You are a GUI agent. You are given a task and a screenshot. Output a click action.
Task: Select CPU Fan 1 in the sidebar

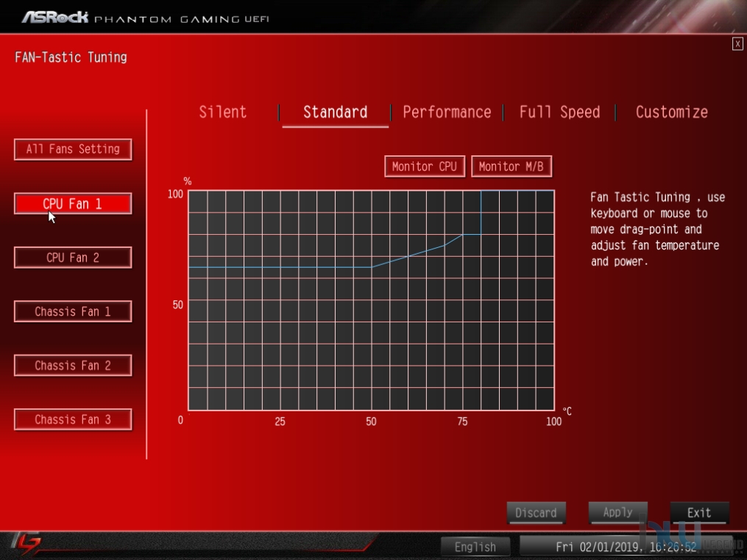pyautogui.click(x=73, y=204)
